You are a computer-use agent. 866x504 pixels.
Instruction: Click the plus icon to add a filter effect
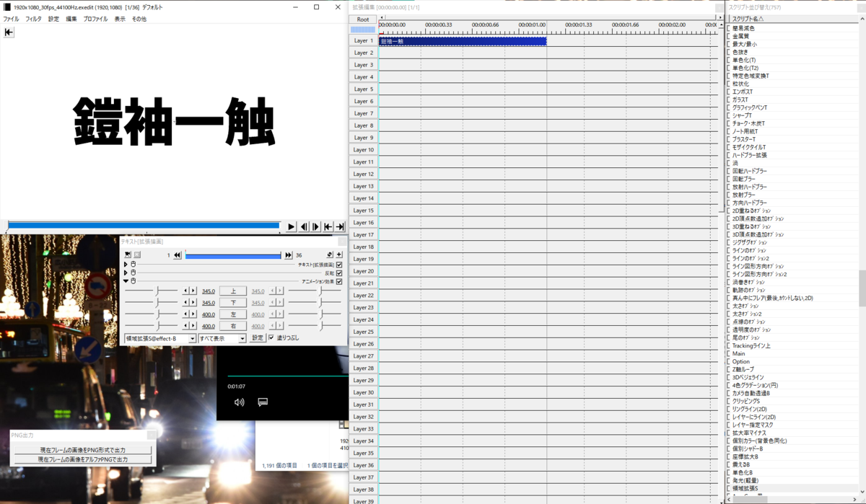[339, 255]
